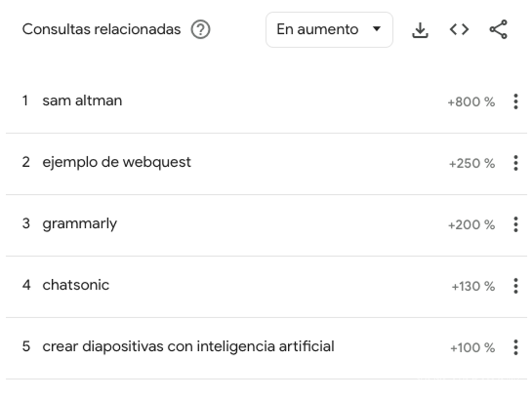This screenshot has height=399, width=532.
Task: Click the '+250 %' growth label
Action: coord(471,163)
